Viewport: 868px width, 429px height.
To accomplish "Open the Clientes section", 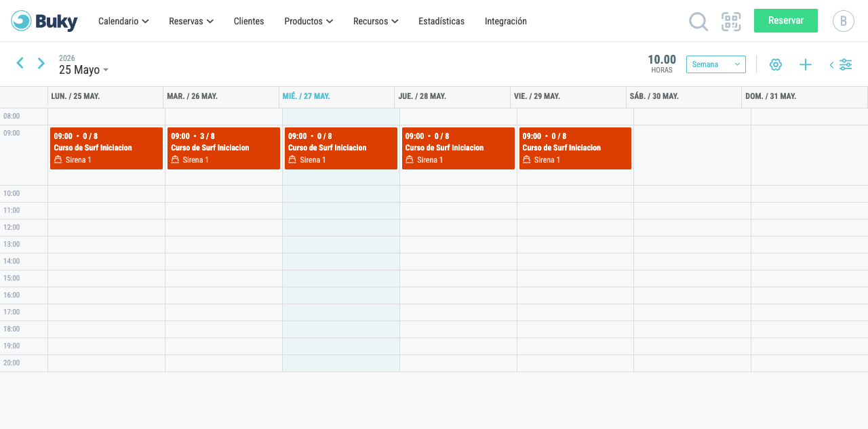I will click(249, 21).
